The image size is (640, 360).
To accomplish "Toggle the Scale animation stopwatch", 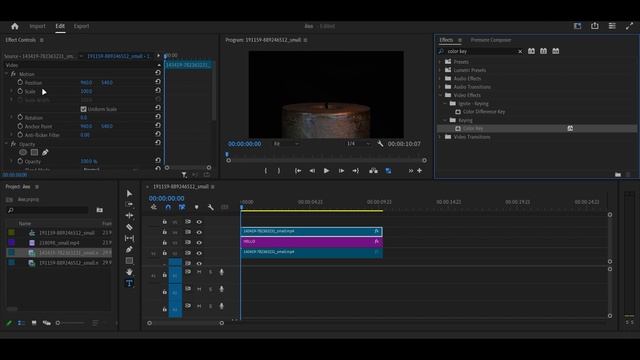I will point(20,91).
